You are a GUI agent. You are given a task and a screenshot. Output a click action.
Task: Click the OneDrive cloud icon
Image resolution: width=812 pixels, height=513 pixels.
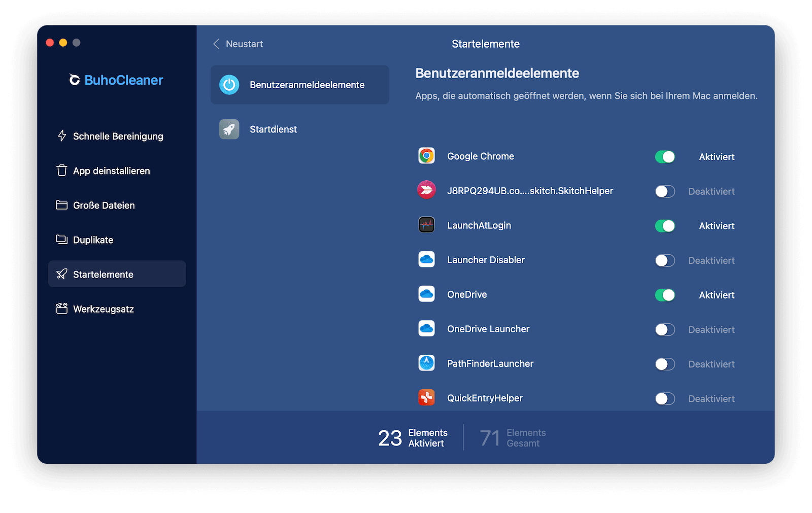coord(426,294)
